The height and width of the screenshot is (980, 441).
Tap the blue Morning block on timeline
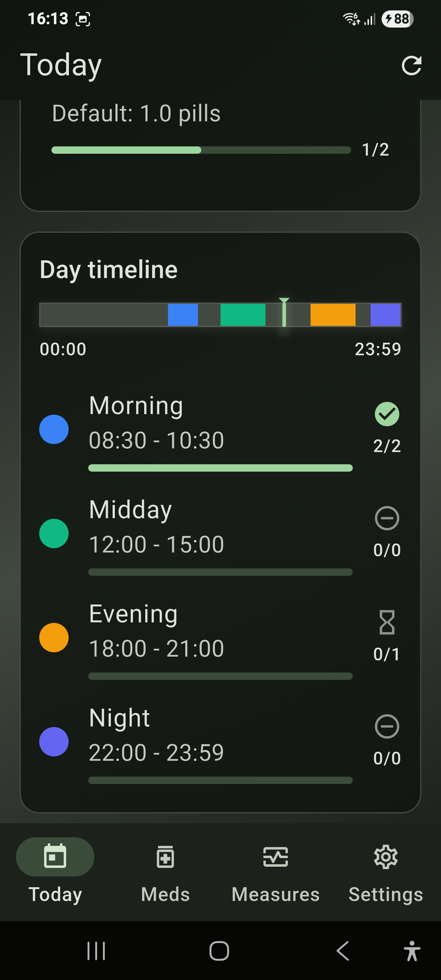point(183,315)
